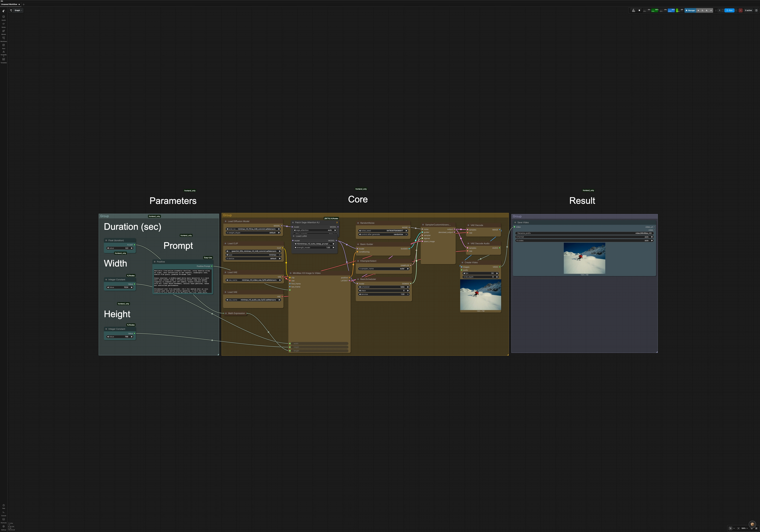The height and width of the screenshot is (532, 760).
Task: Click the blue Run button
Action: (730, 10)
